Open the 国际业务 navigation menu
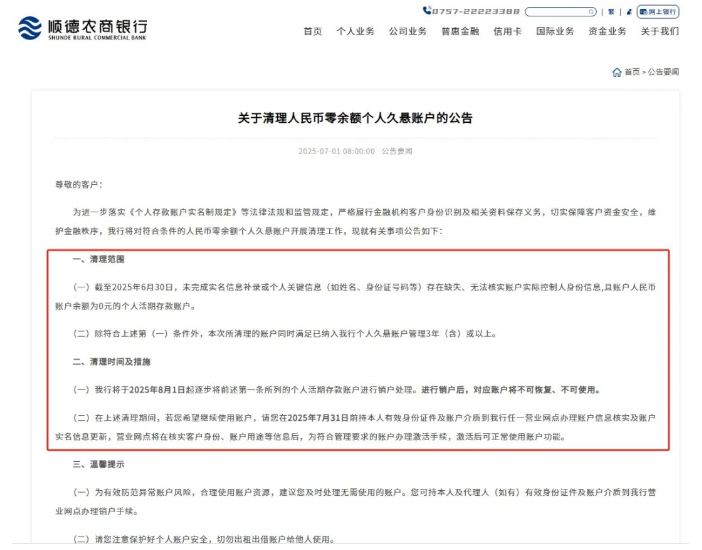 coord(555,31)
